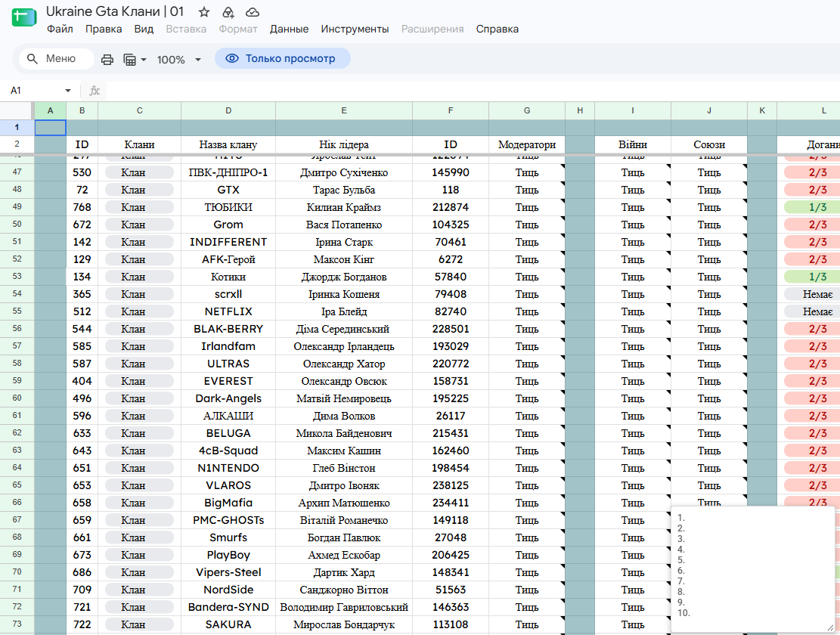This screenshot has width=840, height=635.
Task: Expand the A1 name box dropdown
Action: 68,91
